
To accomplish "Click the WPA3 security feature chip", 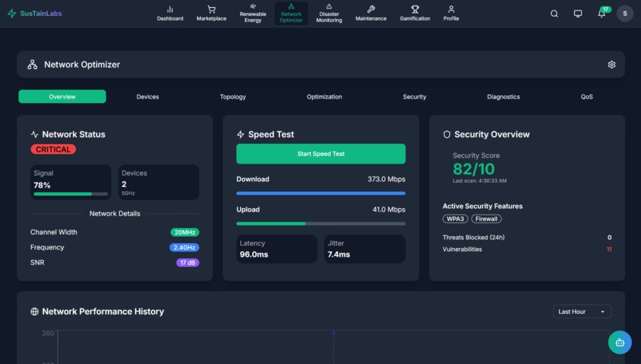I will pos(455,219).
